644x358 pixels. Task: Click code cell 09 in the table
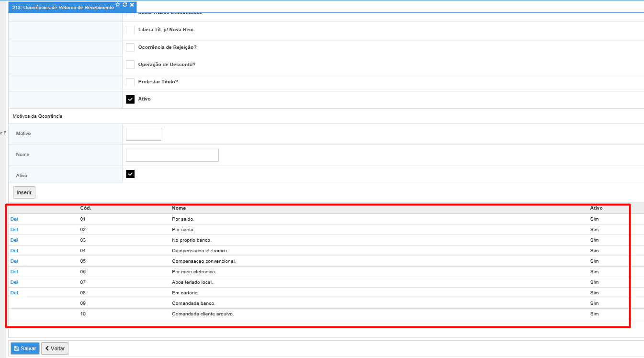coord(83,303)
